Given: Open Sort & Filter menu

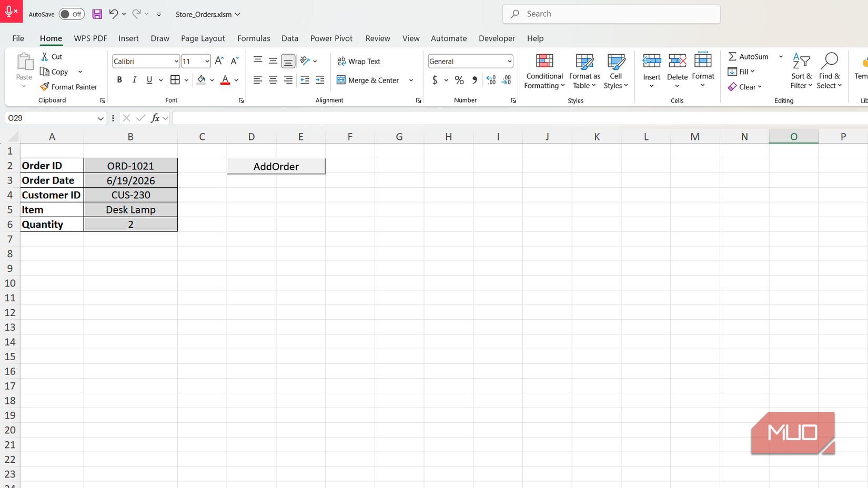Looking at the screenshot, I should point(801,72).
